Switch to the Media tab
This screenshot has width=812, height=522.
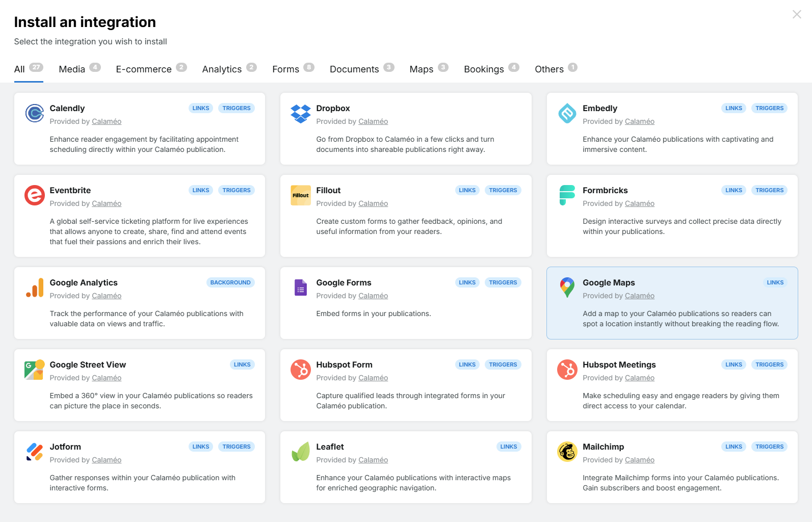[80, 69]
